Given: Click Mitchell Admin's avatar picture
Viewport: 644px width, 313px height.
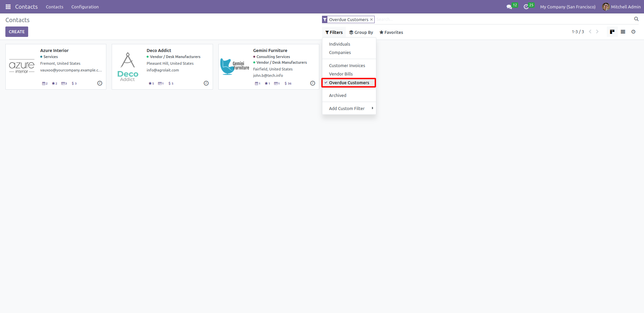Looking at the screenshot, I should (x=606, y=7).
